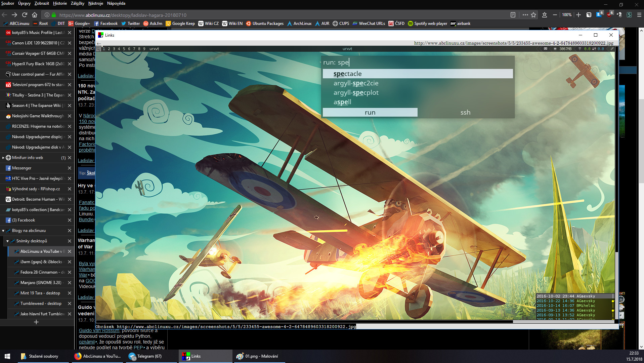Go back with the Firefox back arrow

pos(4,15)
